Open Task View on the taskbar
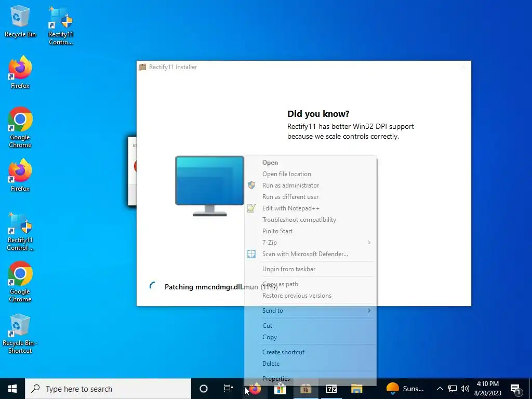Screen dimensions: 532x399 click(229, 389)
